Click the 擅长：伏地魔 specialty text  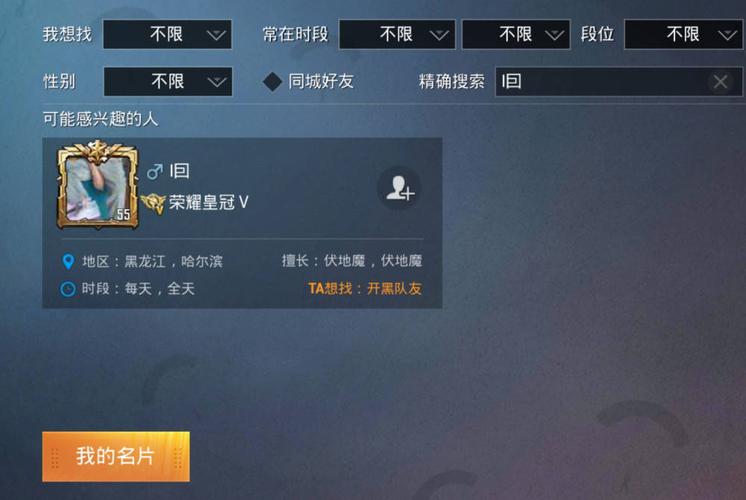click(352, 261)
